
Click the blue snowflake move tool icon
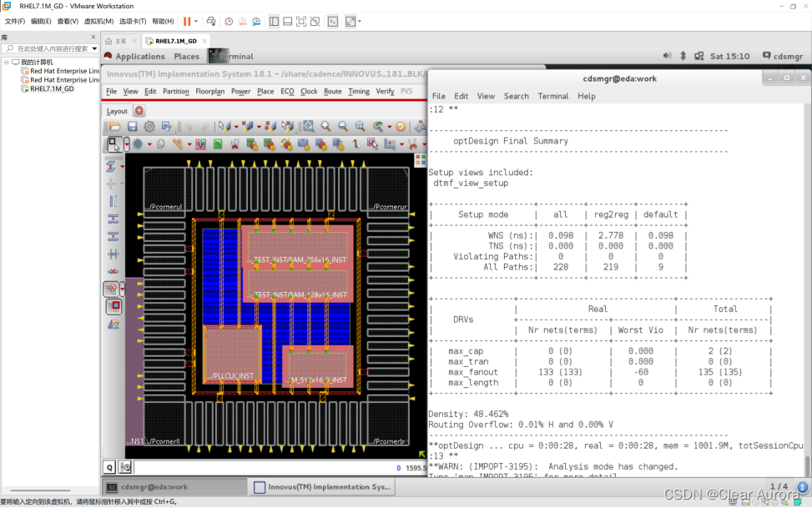(x=138, y=144)
